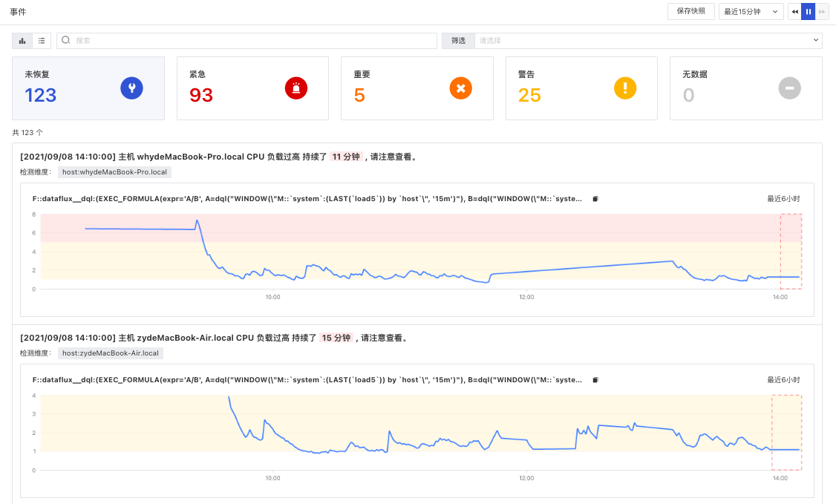
Task: Select the 紧急 93 status card
Action: 252,88
